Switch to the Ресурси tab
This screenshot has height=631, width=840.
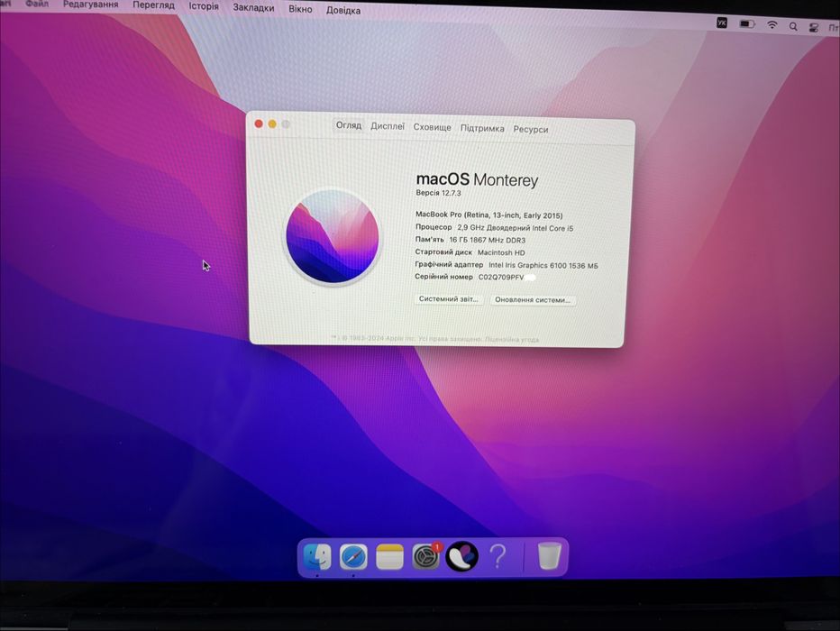point(530,129)
